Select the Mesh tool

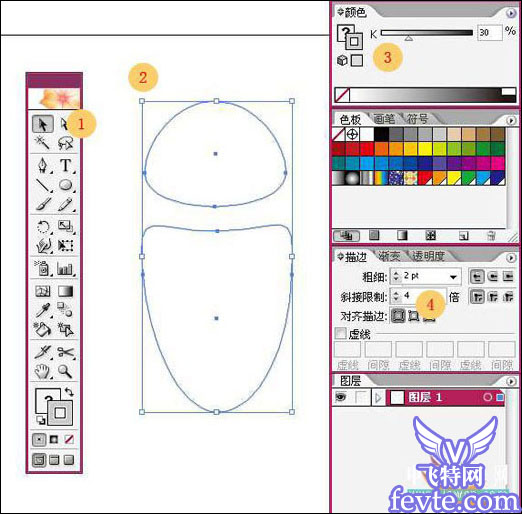[x=43, y=291]
